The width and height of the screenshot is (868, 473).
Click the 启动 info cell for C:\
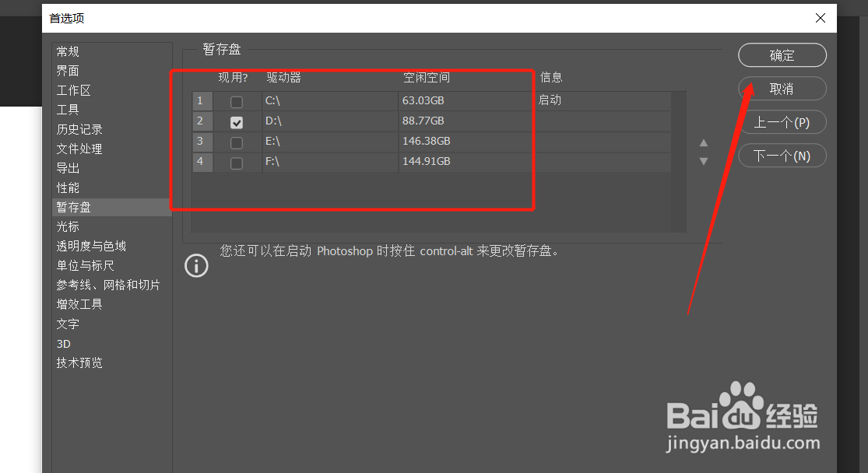[603, 100]
